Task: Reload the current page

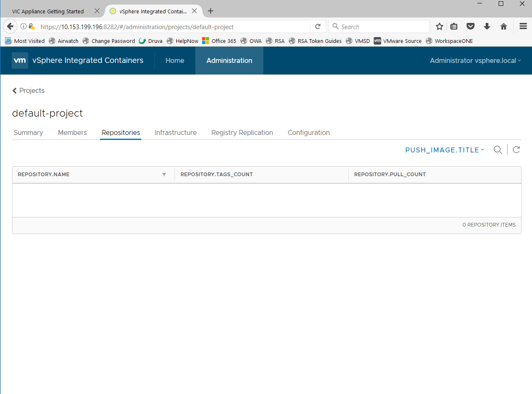Action: pos(317,26)
